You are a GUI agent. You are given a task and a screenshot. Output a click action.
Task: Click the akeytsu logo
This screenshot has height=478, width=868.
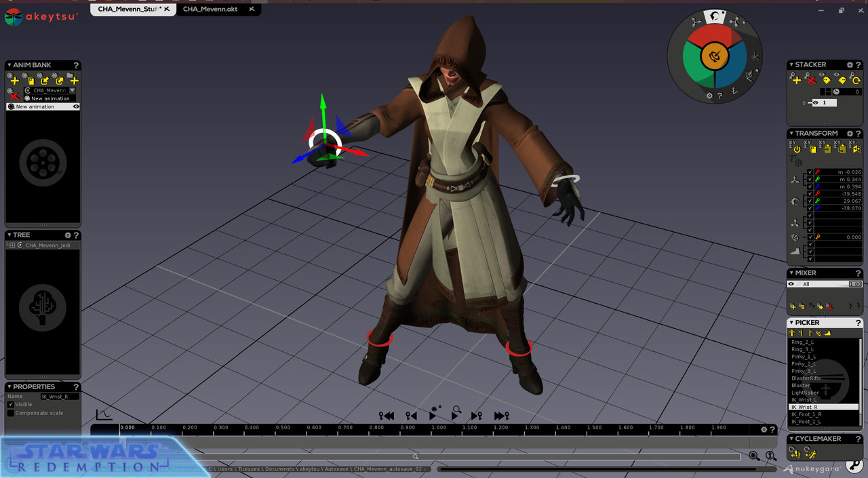pos(41,16)
